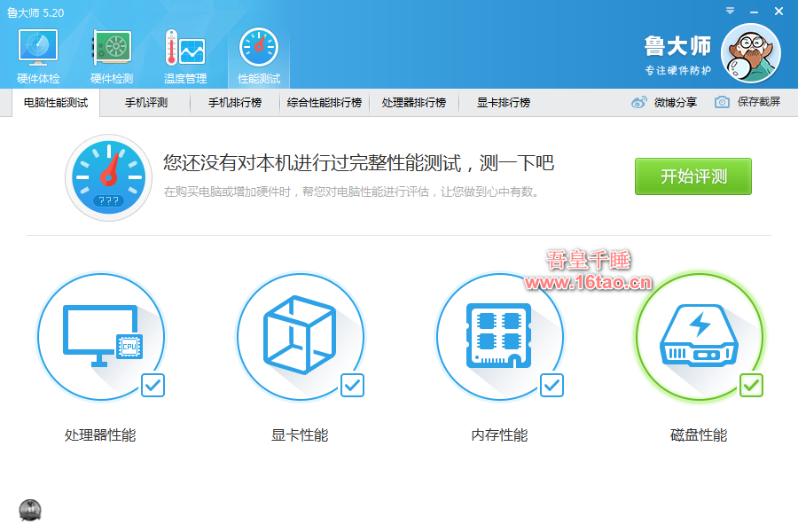Click 保存截屏 to save a screenshot
Image resolution: width=798 pixels, height=532 pixels.
[x=747, y=103]
